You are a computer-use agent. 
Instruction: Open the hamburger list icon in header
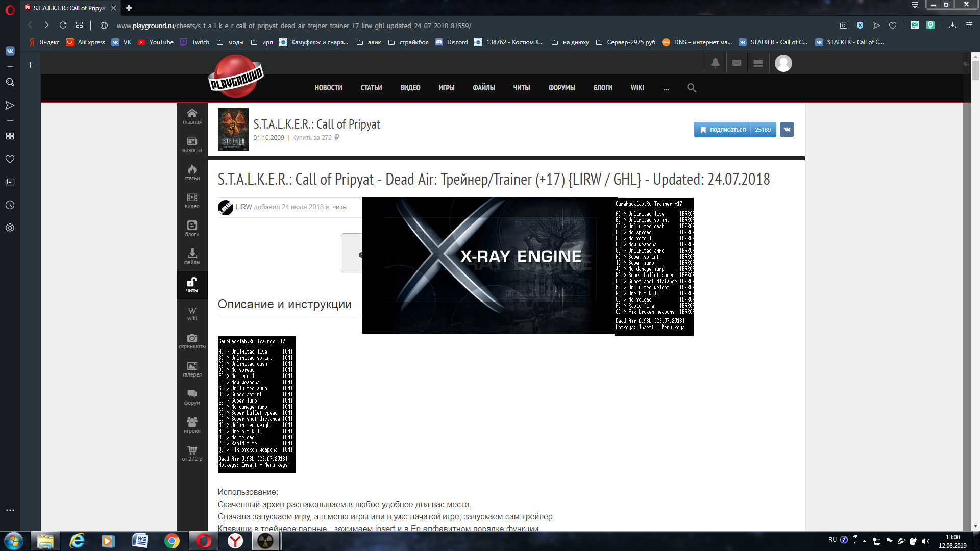pyautogui.click(x=758, y=63)
